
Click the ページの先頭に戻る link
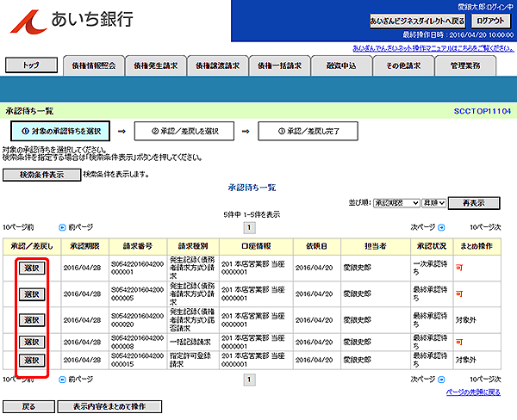(x=473, y=392)
